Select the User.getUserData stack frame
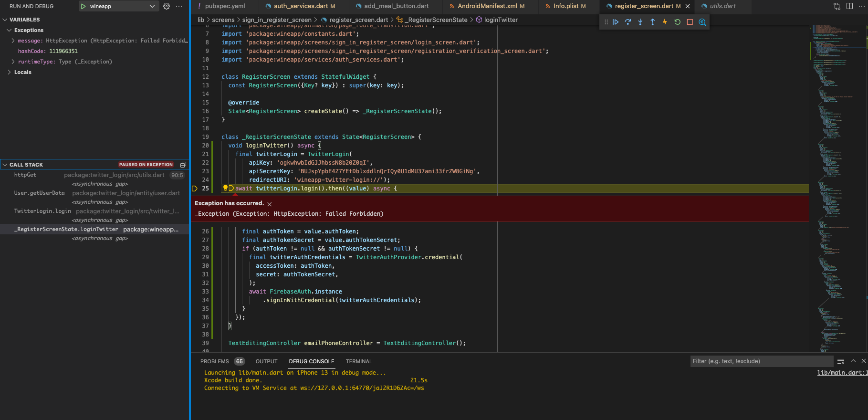868x420 pixels. coord(94,193)
